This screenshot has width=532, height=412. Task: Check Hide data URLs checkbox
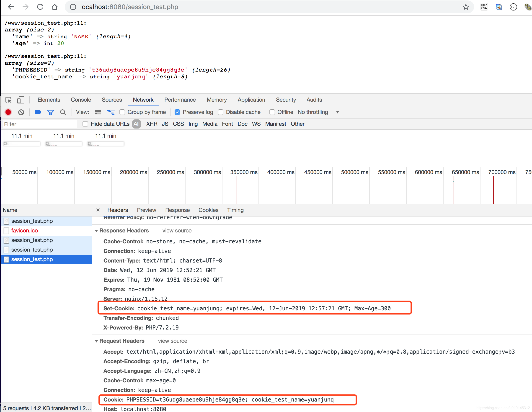pyautogui.click(x=85, y=124)
